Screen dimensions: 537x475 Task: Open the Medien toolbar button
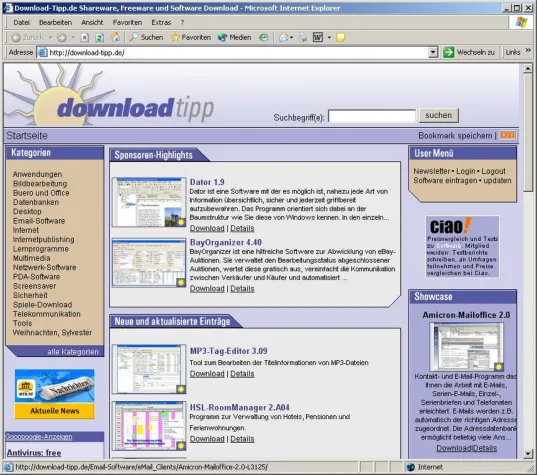[235, 37]
